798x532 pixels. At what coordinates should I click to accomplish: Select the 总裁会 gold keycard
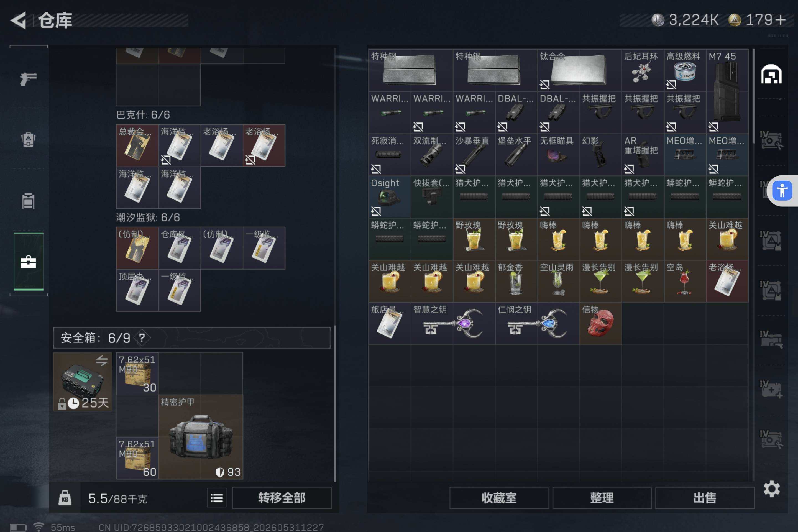[137, 145]
